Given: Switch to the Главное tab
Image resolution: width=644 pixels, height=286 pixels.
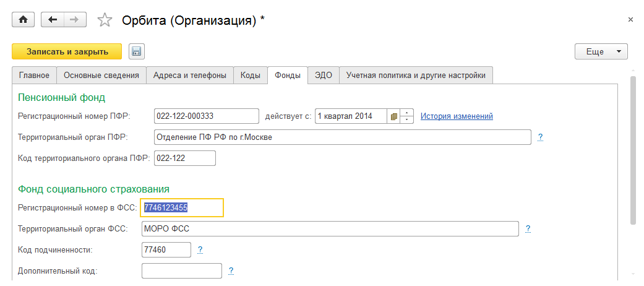Looking at the screenshot, I should coord(34,75).
